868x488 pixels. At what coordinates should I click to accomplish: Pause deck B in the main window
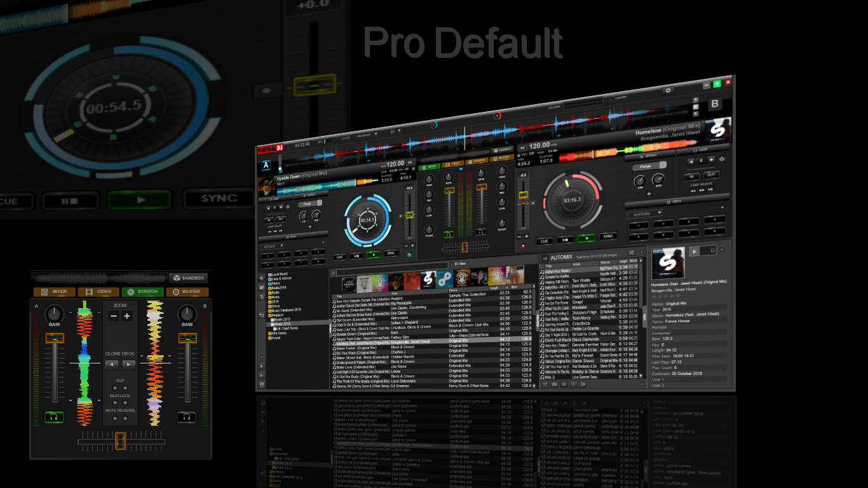point(565,239)
